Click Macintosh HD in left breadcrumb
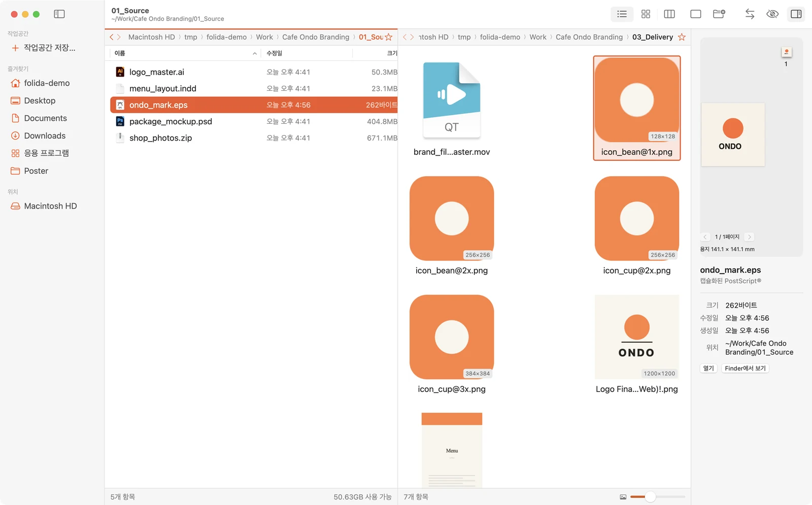 (x=151, y=37)
